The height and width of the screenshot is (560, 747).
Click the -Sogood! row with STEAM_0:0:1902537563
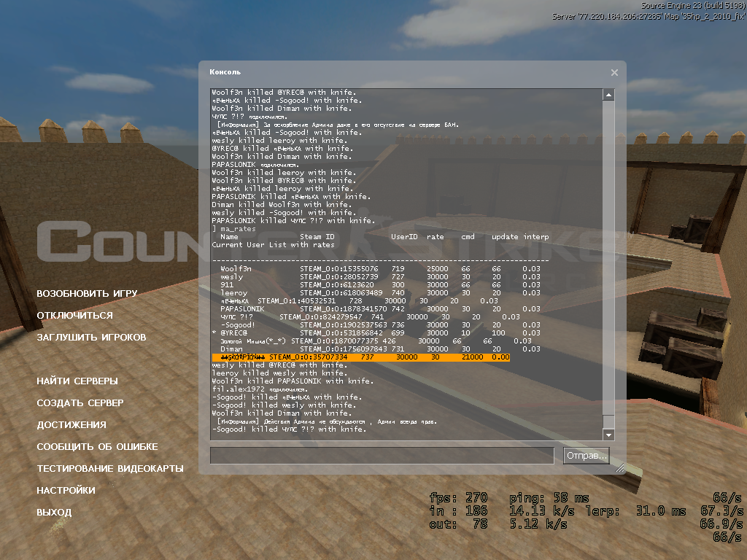pos(380,324)
